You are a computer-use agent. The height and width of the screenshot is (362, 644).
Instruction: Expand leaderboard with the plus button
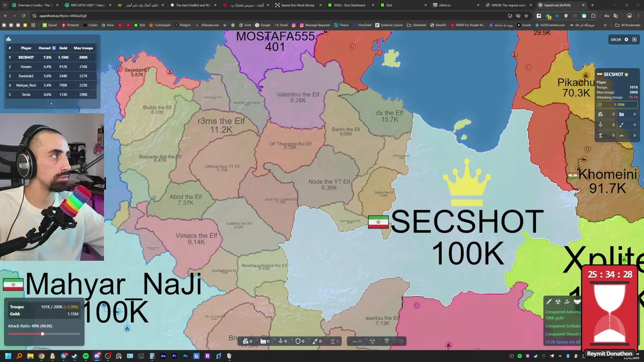(x=51, y=104)
